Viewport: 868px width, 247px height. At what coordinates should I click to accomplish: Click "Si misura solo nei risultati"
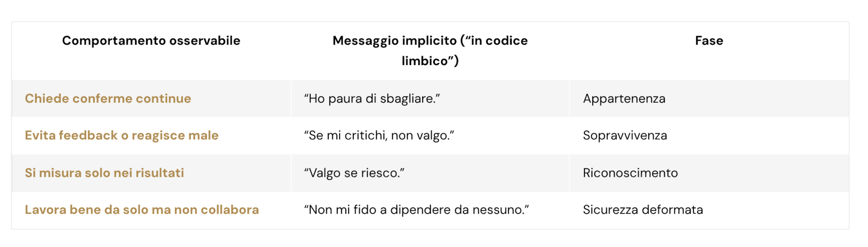[104, 173]
